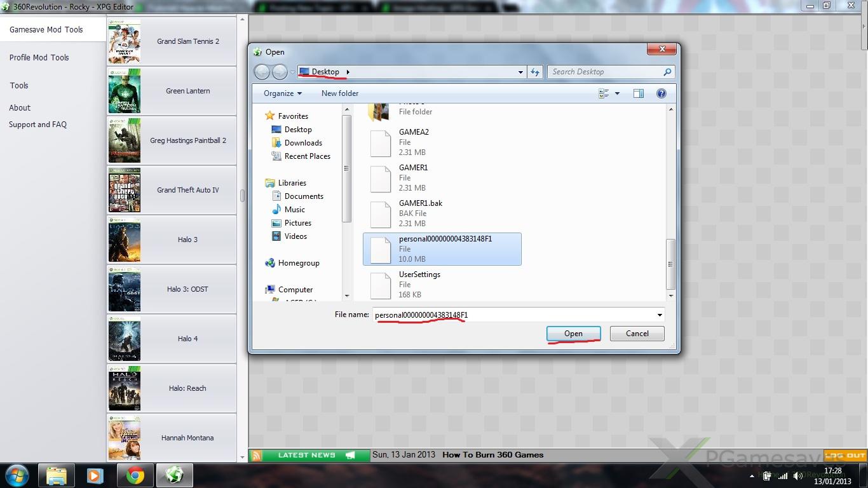Open Google Chrome from the taskbar
The height and width of the screenshot is (488, 868).
pyautogui.click(x=135, y=475)
